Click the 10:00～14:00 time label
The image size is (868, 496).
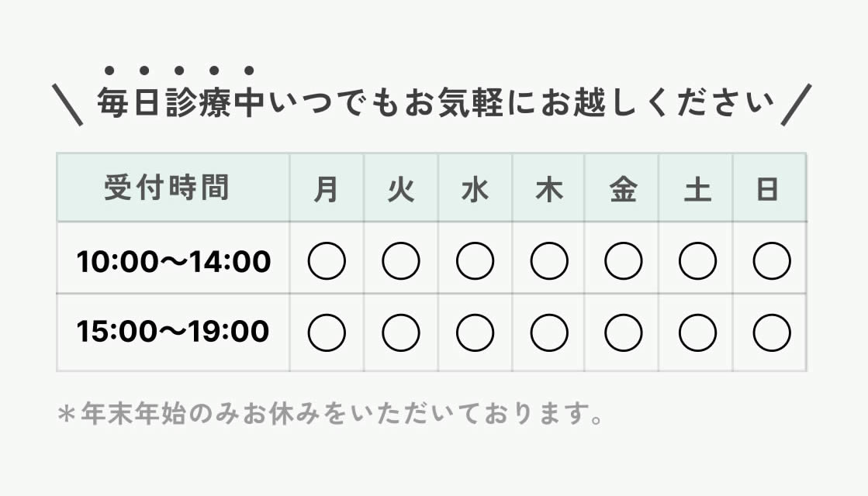coord(174,262)
